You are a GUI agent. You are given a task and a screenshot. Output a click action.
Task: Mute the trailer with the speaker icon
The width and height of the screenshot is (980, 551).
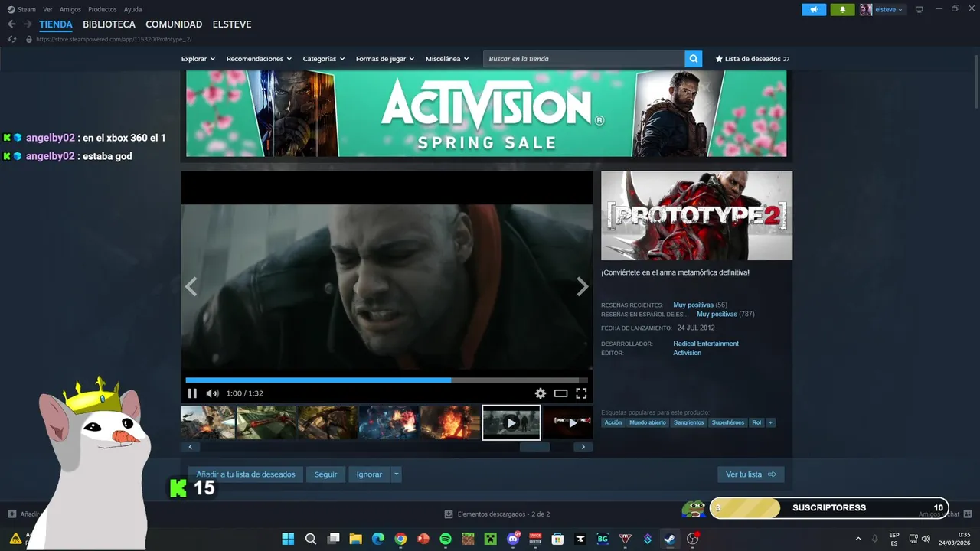(212, 393)
